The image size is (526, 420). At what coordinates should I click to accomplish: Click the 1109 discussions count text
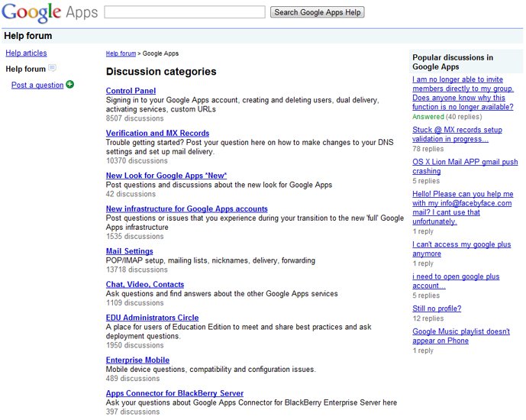[135, 302]
